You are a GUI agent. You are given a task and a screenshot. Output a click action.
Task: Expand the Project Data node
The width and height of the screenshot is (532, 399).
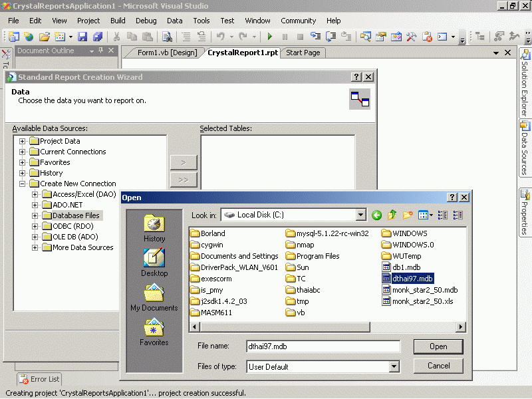23,141
